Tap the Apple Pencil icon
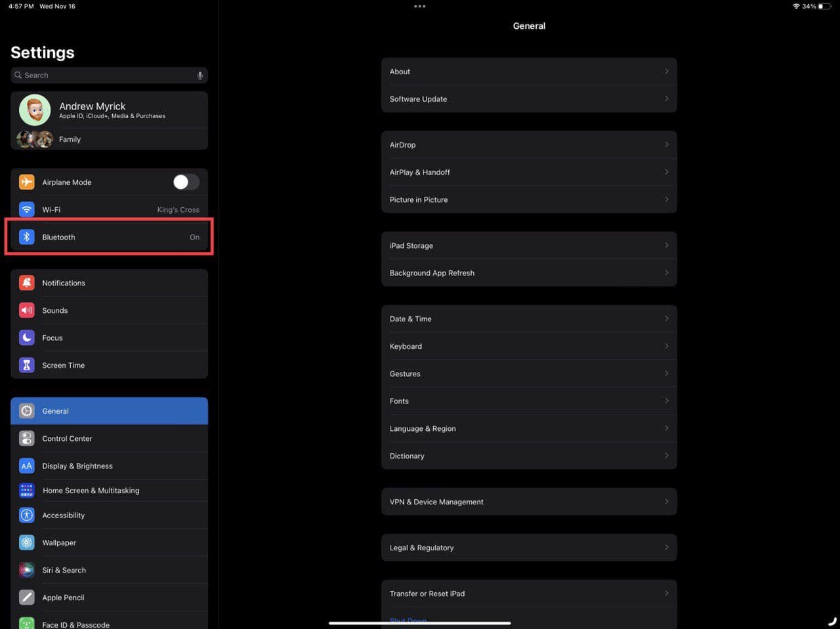The width and height of the screenshot is (840, 629). (26, 598)
